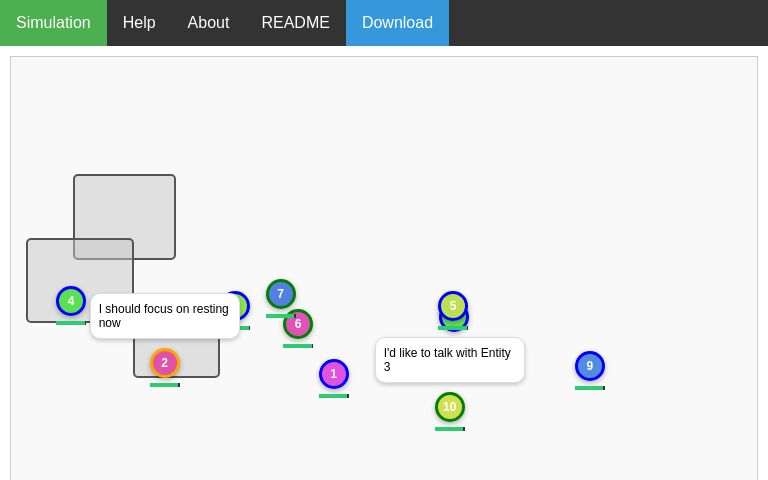Open the Help page

pyautogui.click(x=139, y=23)
